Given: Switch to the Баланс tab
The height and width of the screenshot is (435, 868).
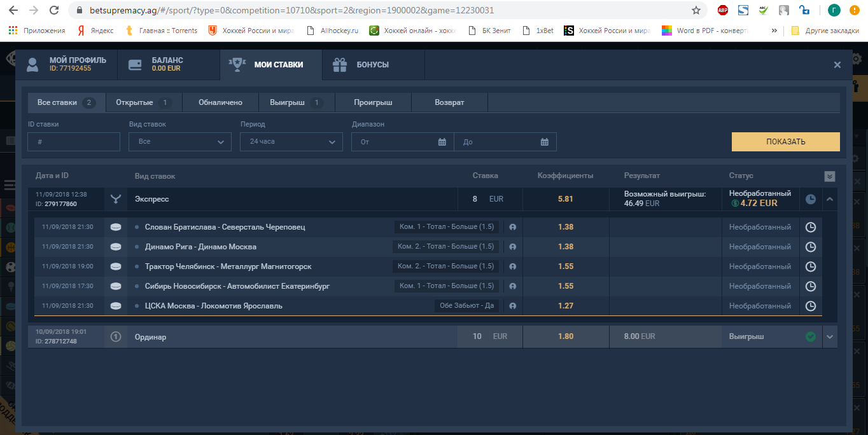Looking at the screenshot, I should [169, 64].
